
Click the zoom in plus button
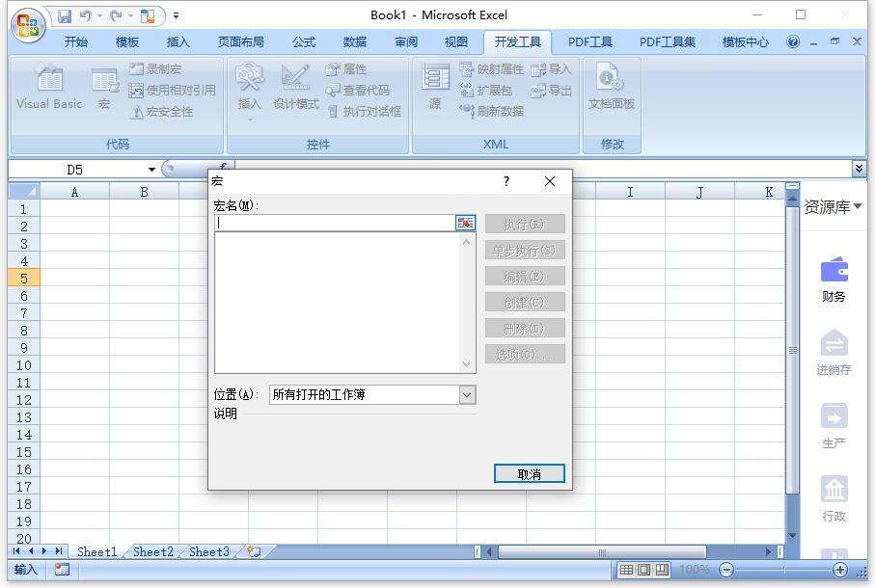pos(840,570)
